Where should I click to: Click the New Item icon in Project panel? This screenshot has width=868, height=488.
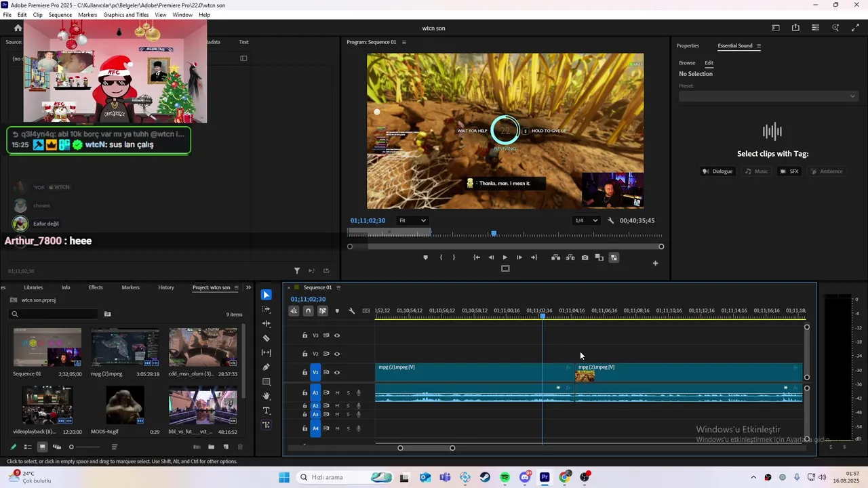(226, 447)
